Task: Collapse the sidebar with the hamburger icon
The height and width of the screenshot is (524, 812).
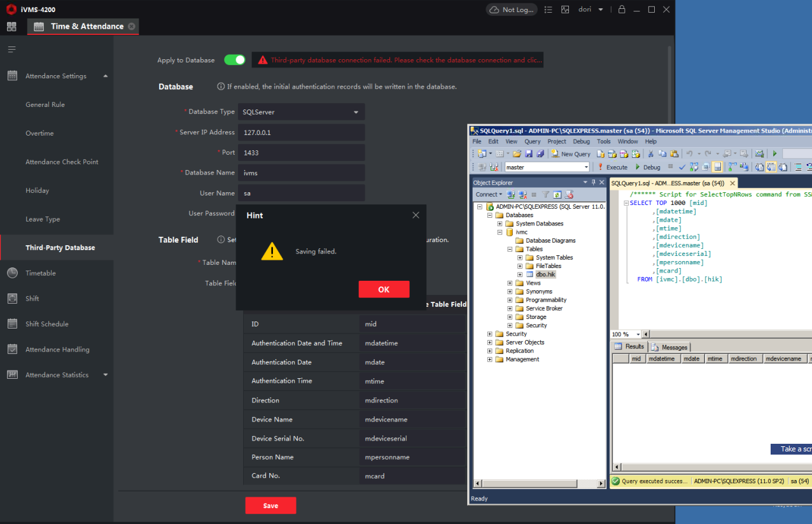Action: coord(11,50)
